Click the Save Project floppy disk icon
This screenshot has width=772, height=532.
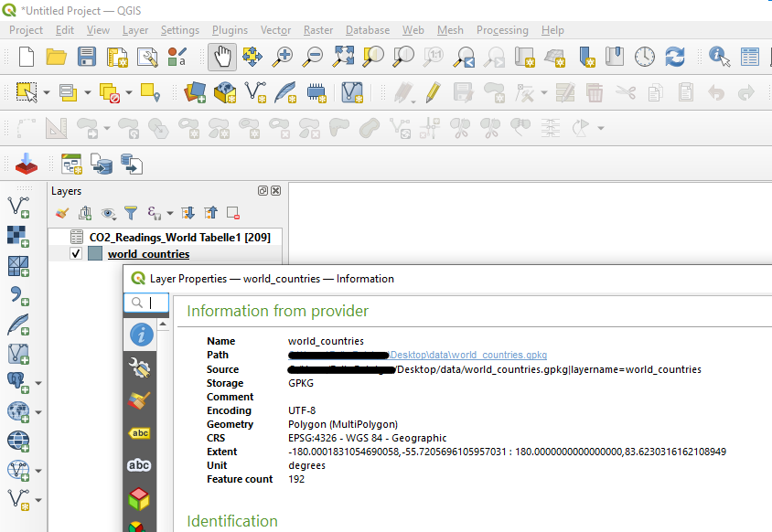tap(87, 57)
